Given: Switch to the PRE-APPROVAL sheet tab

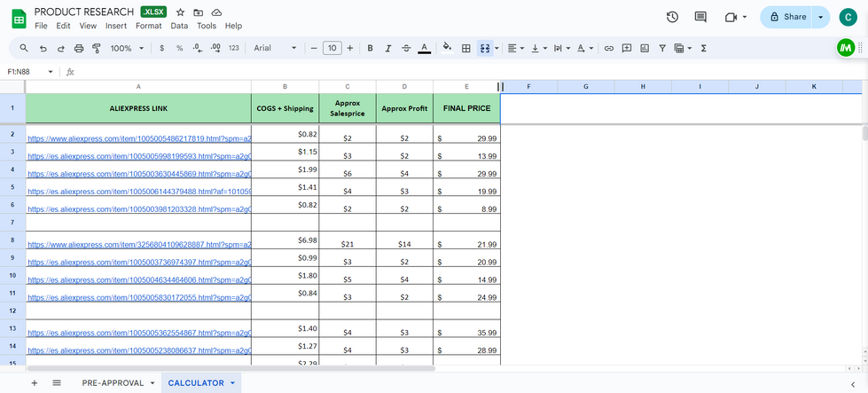Looking at the screenshot, I should pos(113,382).
